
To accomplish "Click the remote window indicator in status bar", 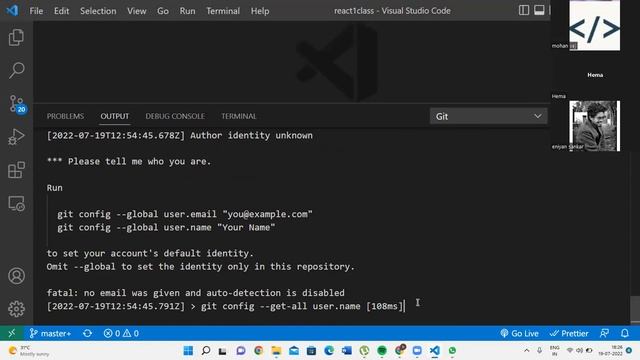I will point(11,333).
